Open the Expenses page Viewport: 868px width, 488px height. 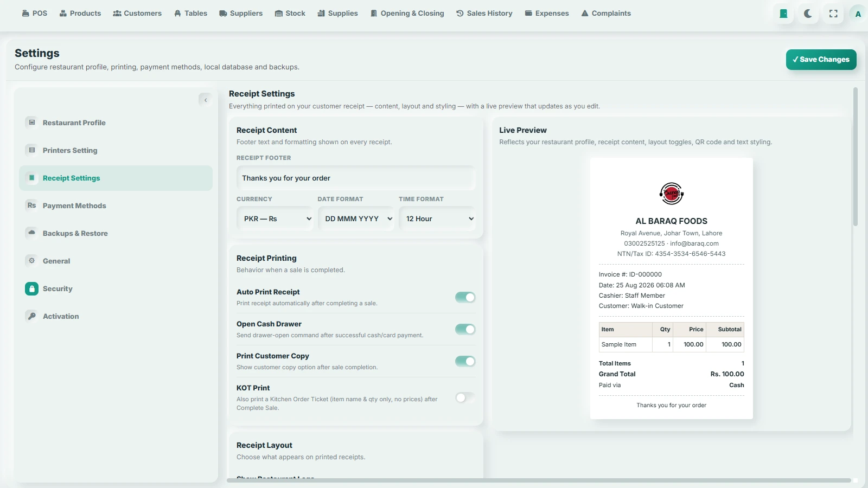point(547,13)
